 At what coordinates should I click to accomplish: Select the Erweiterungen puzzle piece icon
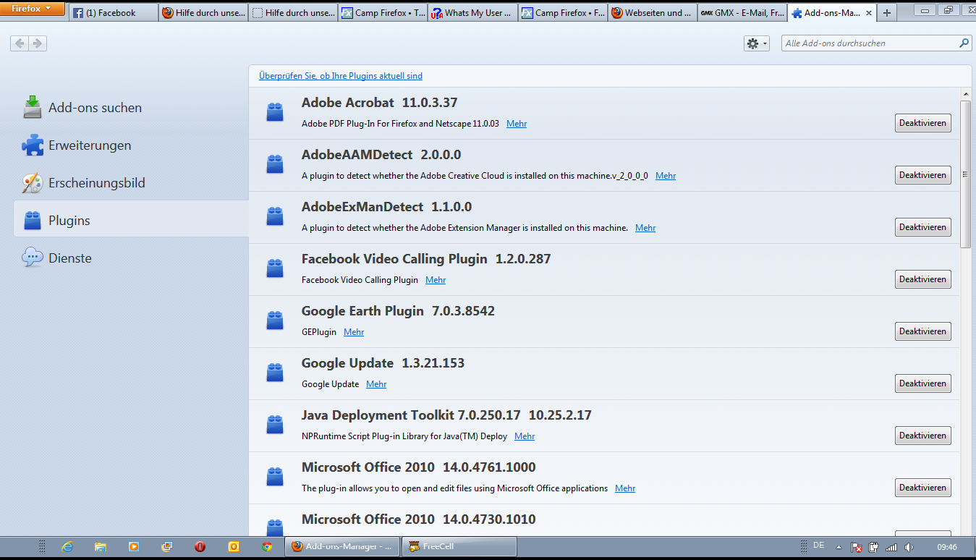point(33,145)
